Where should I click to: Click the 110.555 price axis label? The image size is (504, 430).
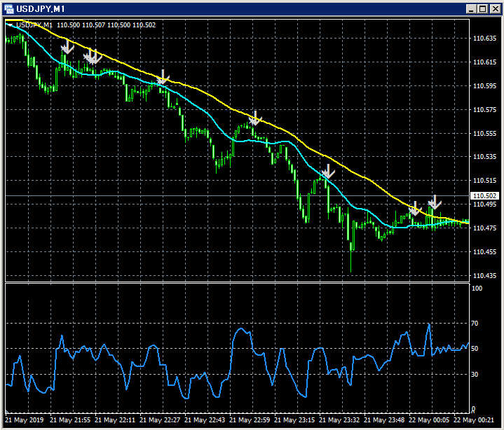tap(484, 133)
